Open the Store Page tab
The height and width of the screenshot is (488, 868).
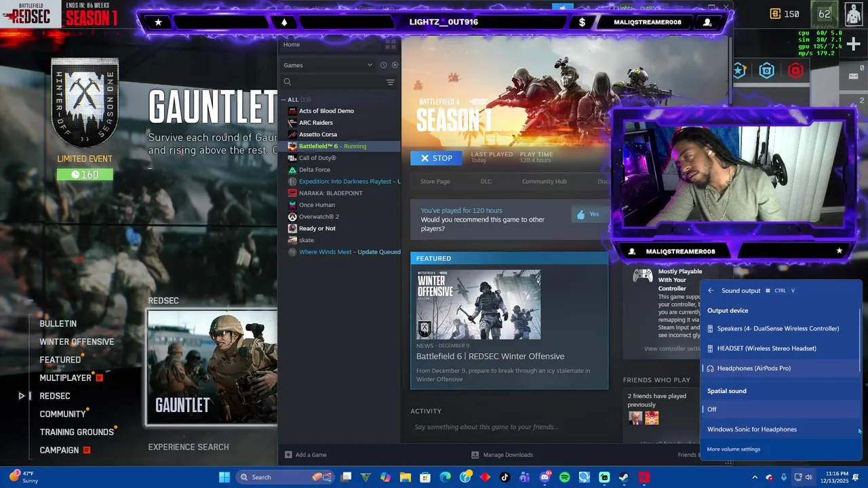[435, 182]
